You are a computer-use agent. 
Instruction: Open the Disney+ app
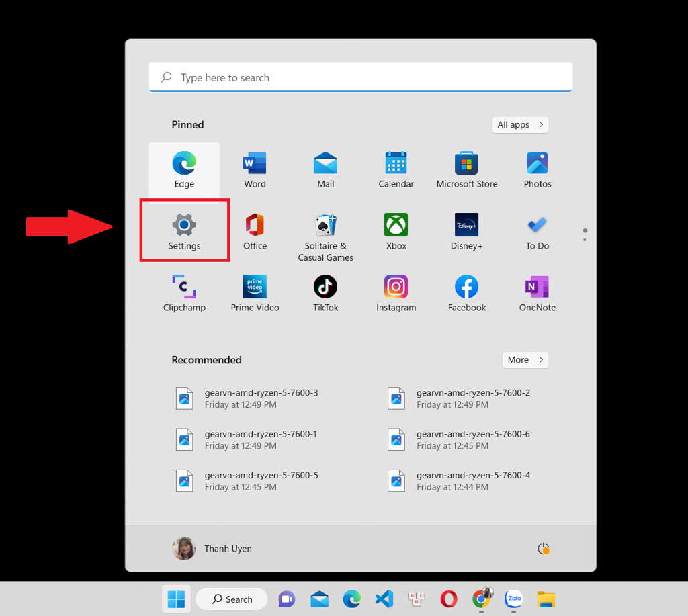click(467, 231)
